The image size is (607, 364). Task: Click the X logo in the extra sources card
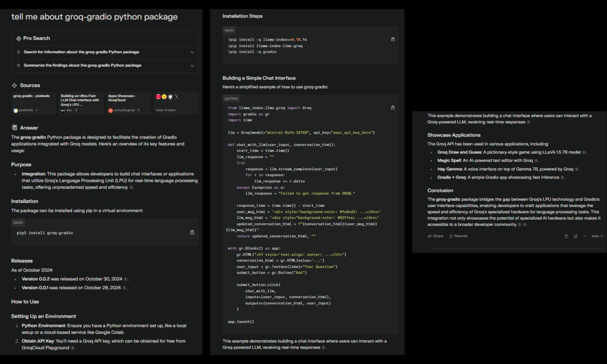pos(177,97)
